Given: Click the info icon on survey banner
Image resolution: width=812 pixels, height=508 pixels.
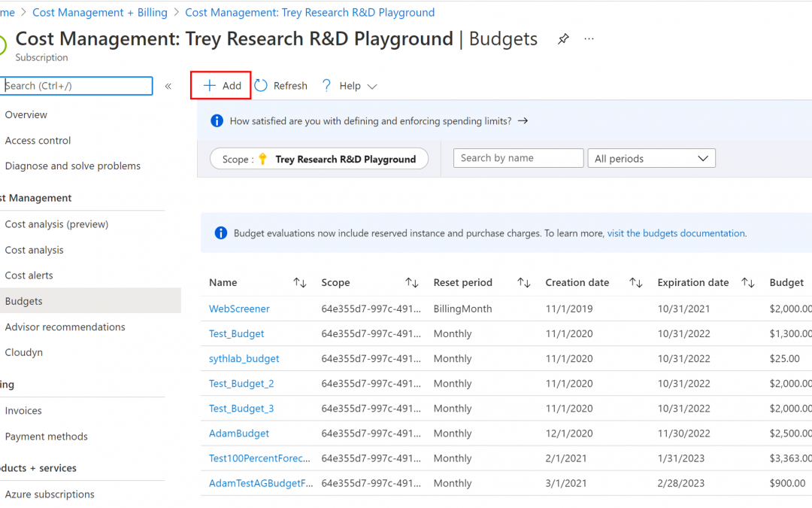Looking at the screenshot, I should click(x=217, y=120).
